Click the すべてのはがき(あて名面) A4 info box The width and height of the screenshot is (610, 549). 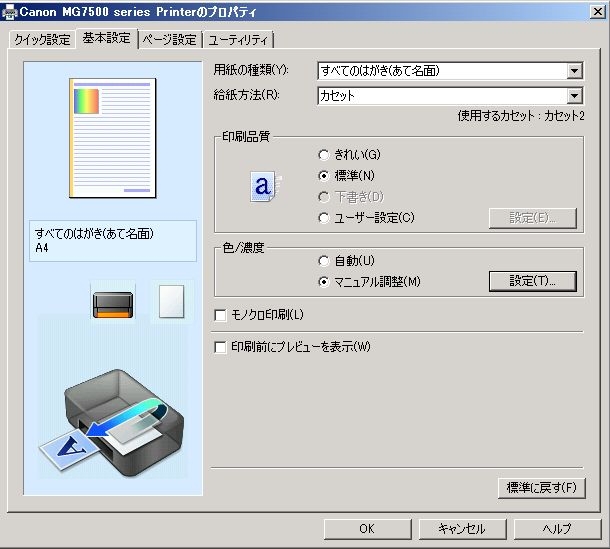click(113, 241)
